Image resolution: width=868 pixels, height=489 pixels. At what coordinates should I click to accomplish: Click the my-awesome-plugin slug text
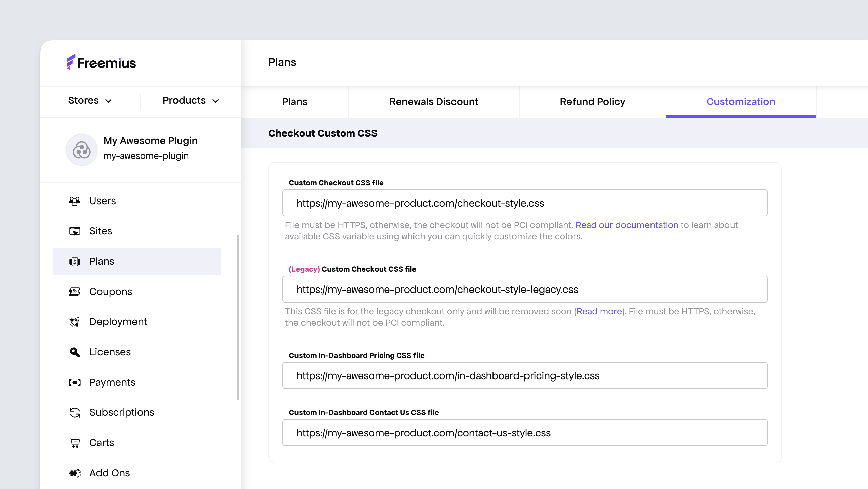[146, 156]
